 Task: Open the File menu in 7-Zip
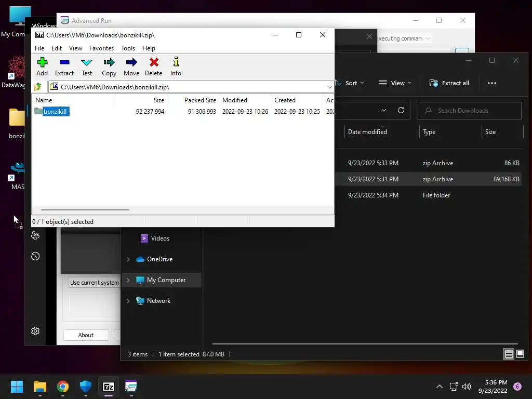(x=39, y=48)
